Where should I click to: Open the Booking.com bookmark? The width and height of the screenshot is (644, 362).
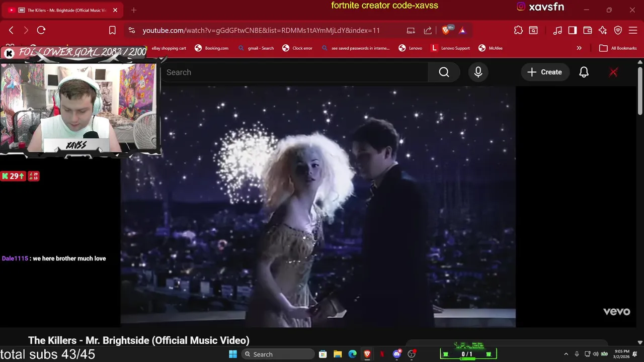tap(211, 48)
